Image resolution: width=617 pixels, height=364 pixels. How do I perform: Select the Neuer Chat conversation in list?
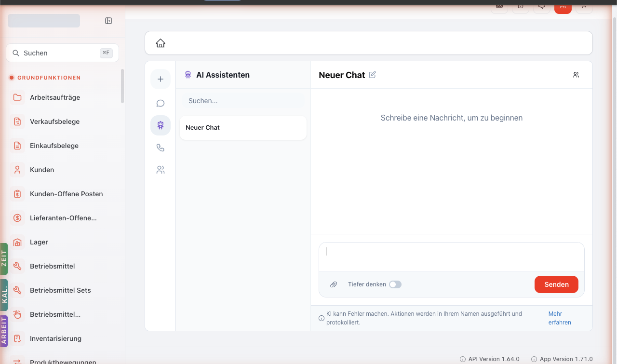(x=243, y=128)
